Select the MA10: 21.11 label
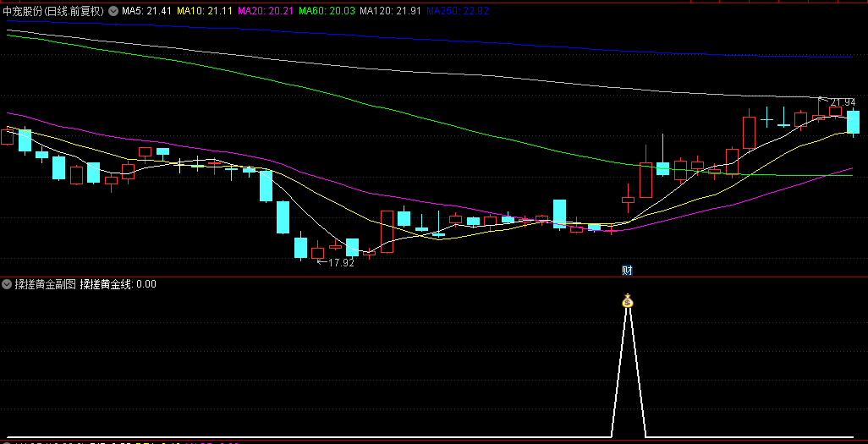868x444 pixels. pyautogui.click(x=204, y=10)
